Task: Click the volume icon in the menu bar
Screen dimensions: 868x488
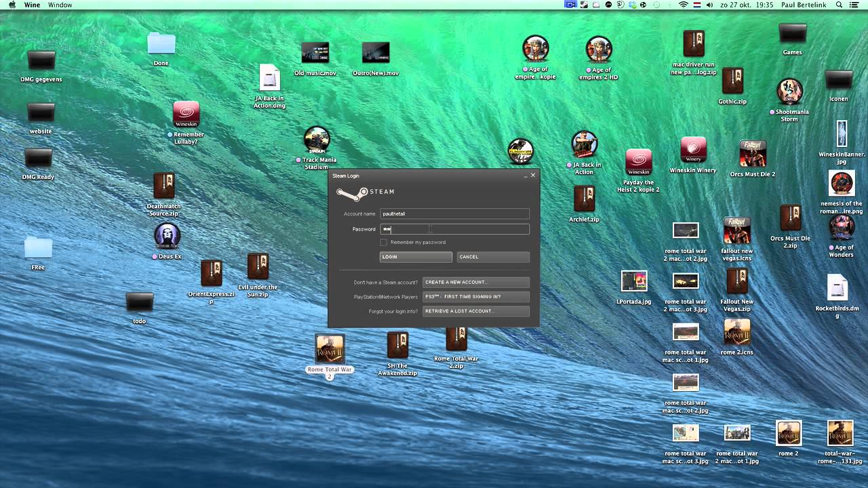Action: [x=710, y=5]
